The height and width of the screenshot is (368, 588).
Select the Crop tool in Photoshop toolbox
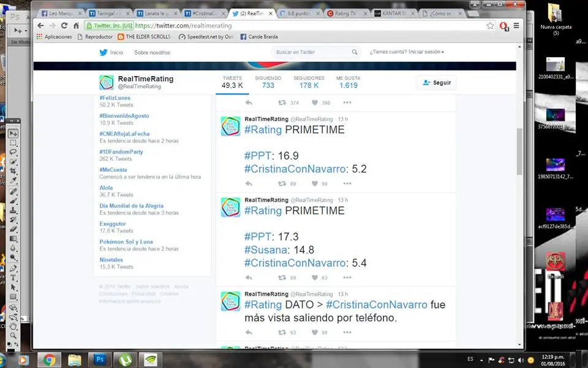tap(13, 171)
